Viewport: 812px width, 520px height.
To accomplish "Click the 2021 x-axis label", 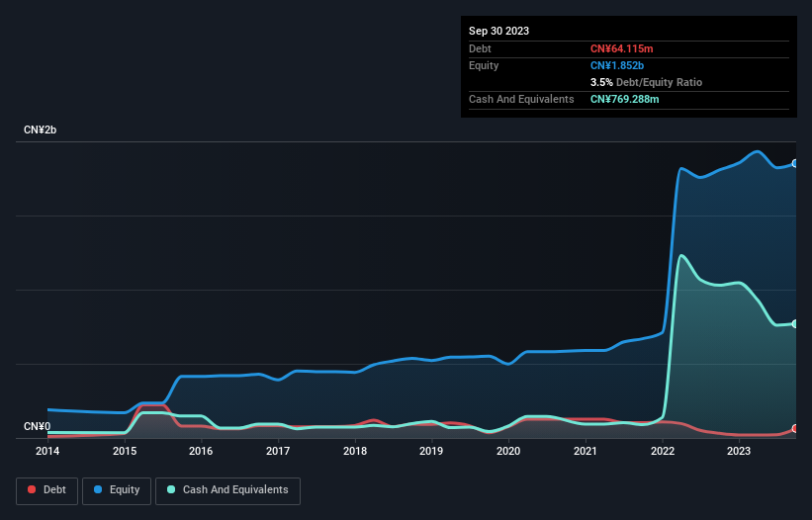I will (586, 451).
